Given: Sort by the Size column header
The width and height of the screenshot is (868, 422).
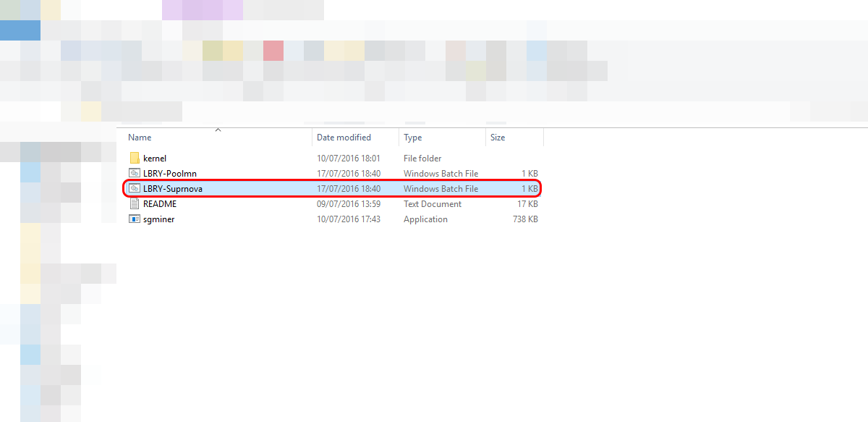Looking at the screenshot, I should click(498, 138).
